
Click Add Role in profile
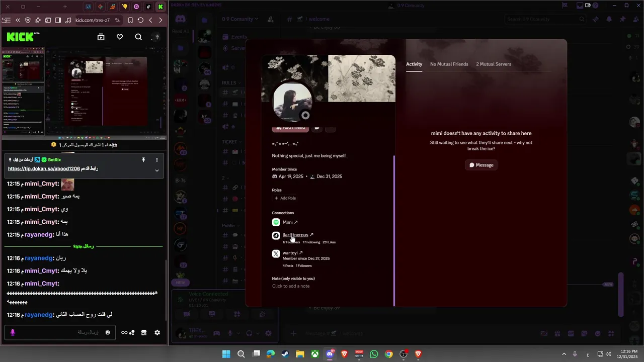(x=285, y=198)
